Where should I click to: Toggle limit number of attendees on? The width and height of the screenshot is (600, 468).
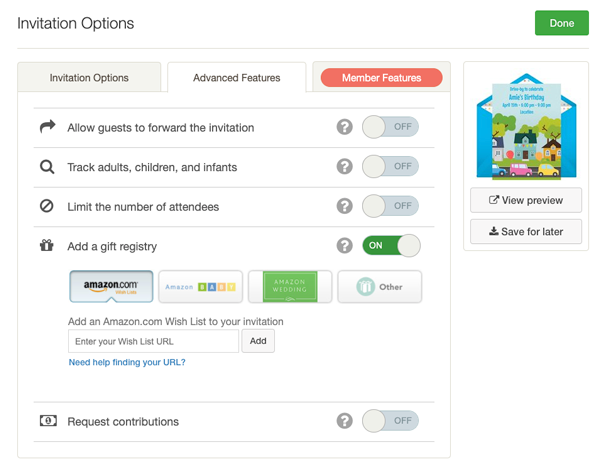click(390, 207)
